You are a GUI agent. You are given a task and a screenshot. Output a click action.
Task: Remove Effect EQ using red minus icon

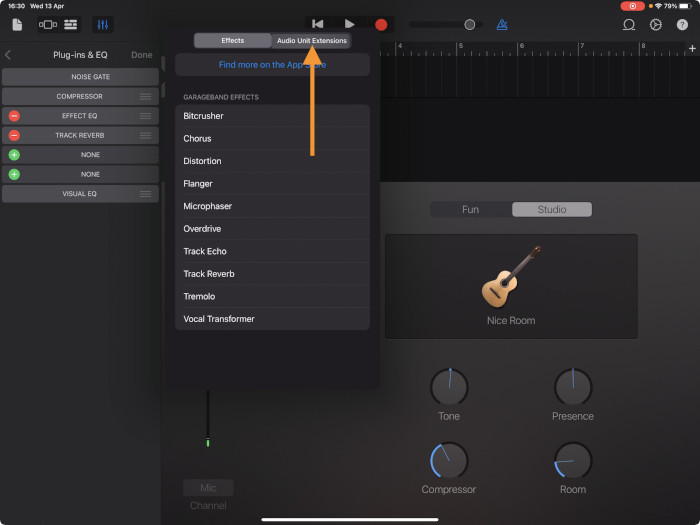tap(14, 116)
